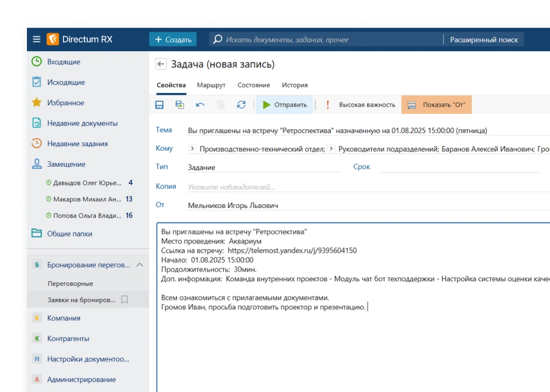The image size is (550, 392).
Task: Switch to the Маршрут tab
Action: pyautogui.click(x=211, y=85)
